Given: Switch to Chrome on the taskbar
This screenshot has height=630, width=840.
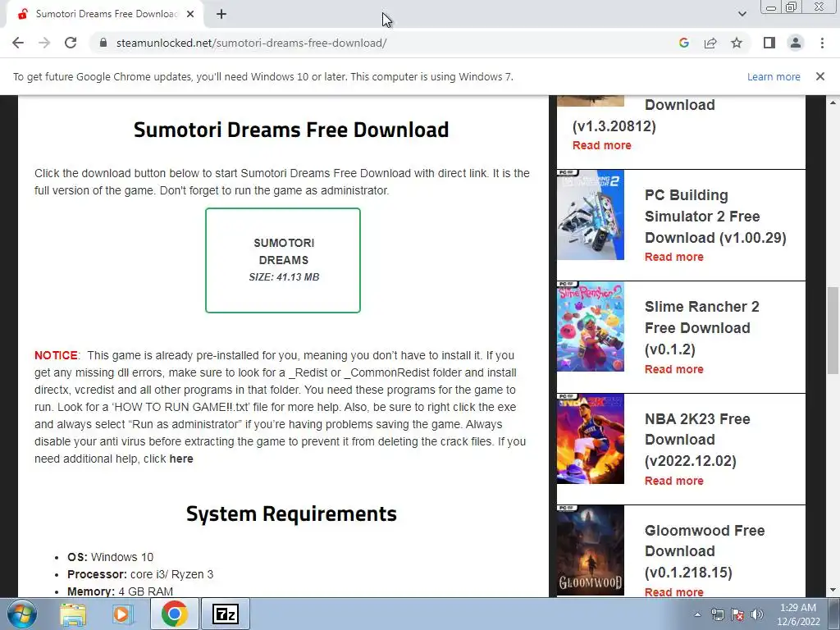Looking at the screenshot, I should 174,614.
